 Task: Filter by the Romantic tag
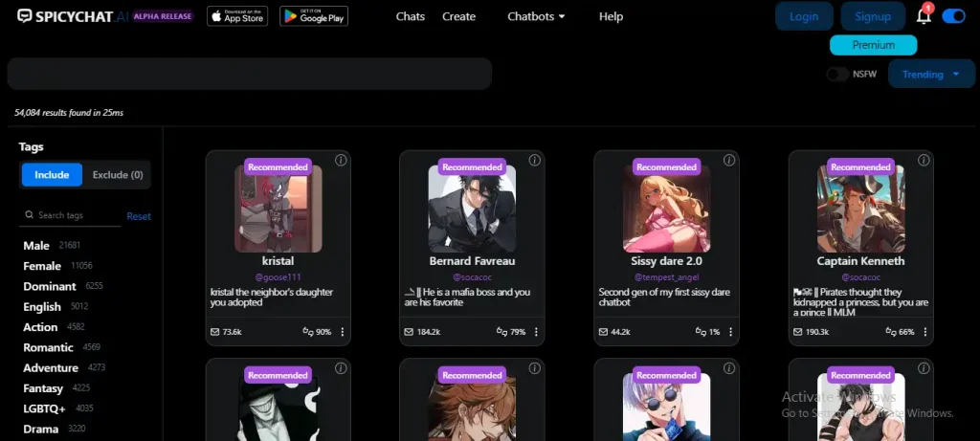point(48,347)
